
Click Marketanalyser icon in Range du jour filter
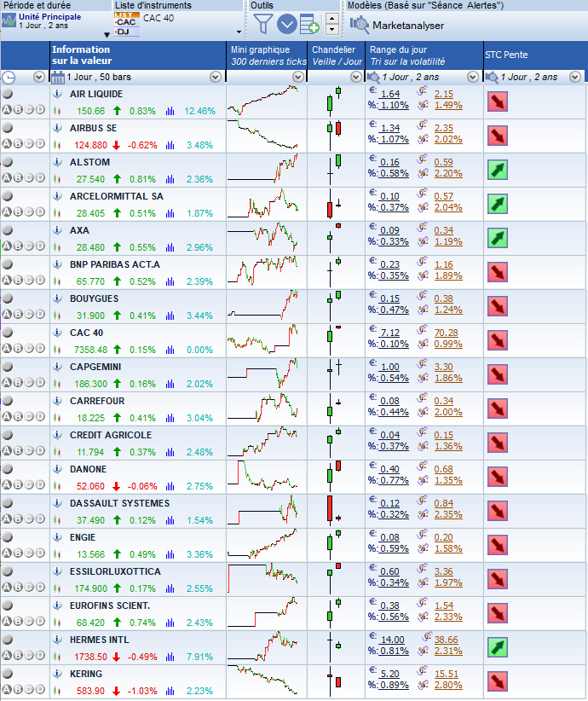pos(373,78)
